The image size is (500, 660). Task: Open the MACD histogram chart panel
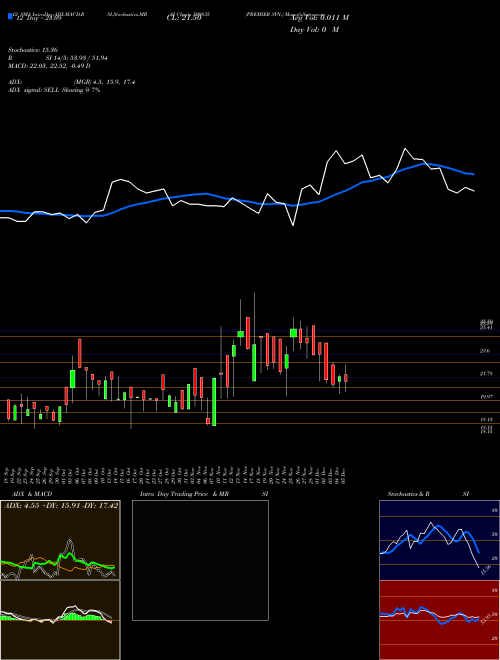[x=60, y=620]
